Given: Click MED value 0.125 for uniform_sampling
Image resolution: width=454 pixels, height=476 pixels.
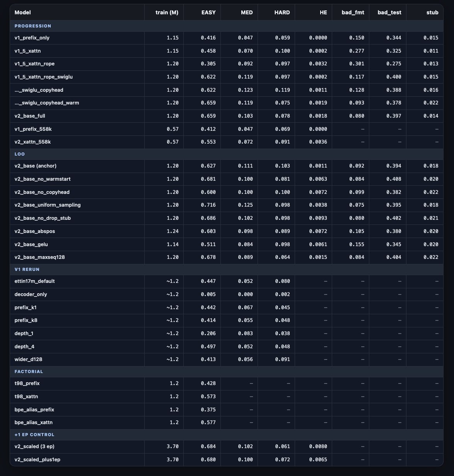Looking at the screenshot, I should point(246,205).
